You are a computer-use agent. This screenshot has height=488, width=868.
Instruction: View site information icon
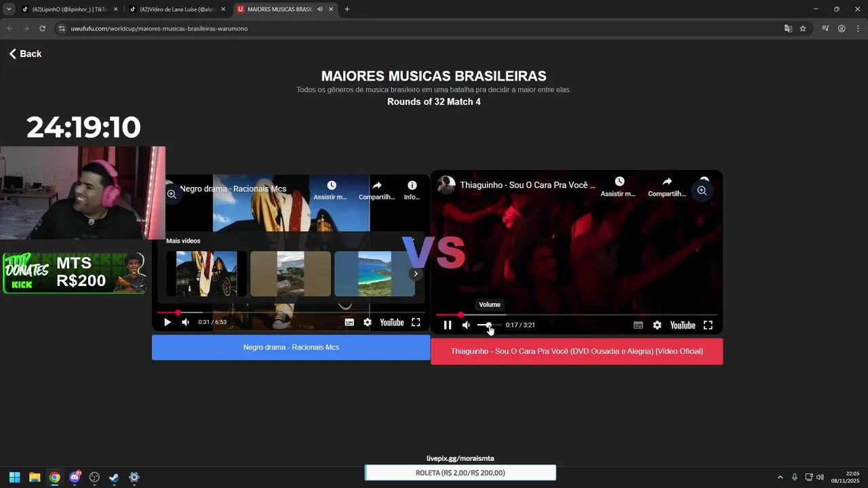pos(62,28)
